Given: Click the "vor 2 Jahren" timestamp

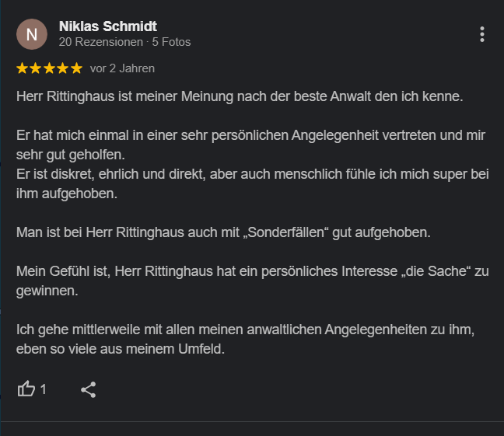Looking at the screenshot, I should (x=122, y=68).
